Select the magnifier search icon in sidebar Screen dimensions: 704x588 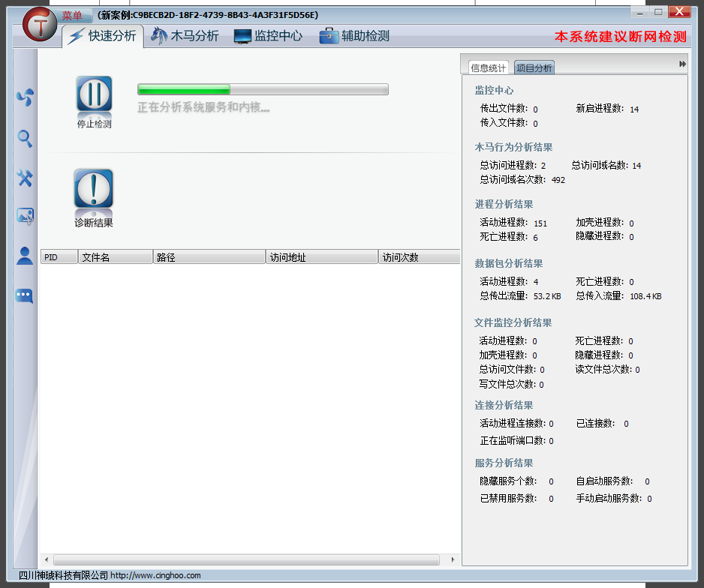click(25, 139)
